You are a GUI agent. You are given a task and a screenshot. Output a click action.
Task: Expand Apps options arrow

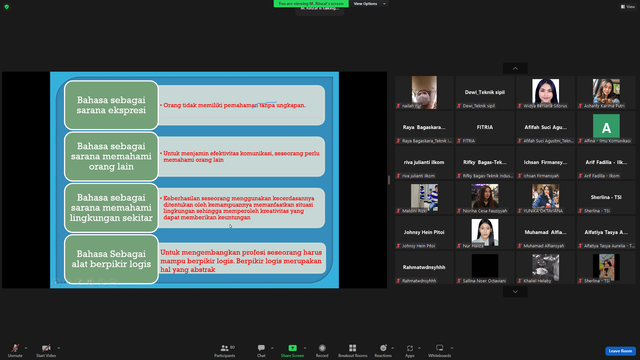(x=419, y=348)
